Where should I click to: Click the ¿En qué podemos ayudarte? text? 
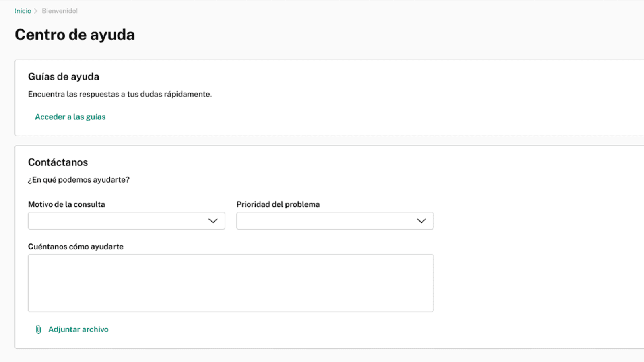point(79,180)
